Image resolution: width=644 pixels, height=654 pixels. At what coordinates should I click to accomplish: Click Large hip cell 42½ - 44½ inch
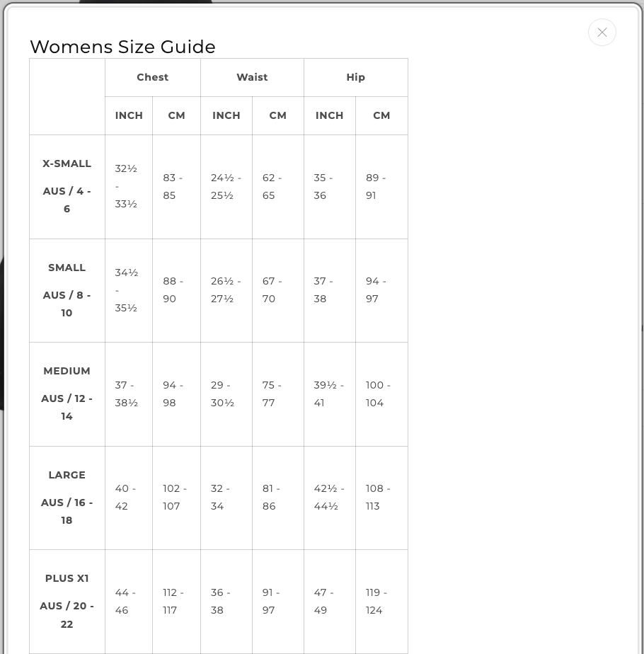click(x=330, y=498)
